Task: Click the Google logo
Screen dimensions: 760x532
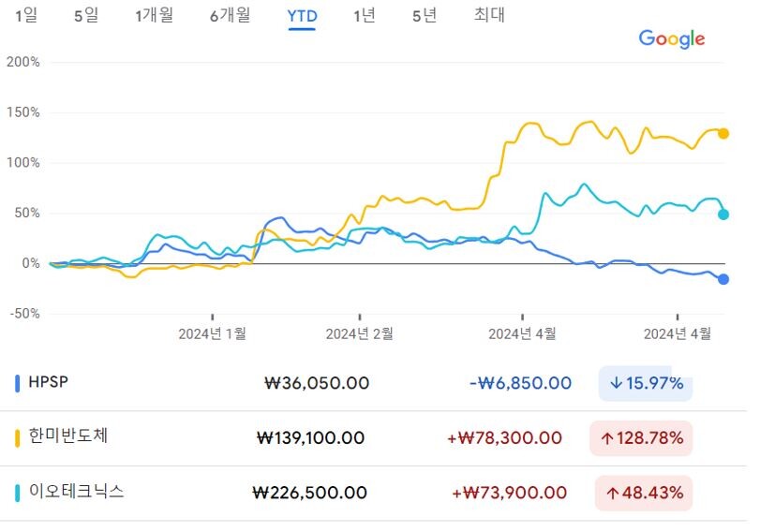Action: click(x=672, y=38)
